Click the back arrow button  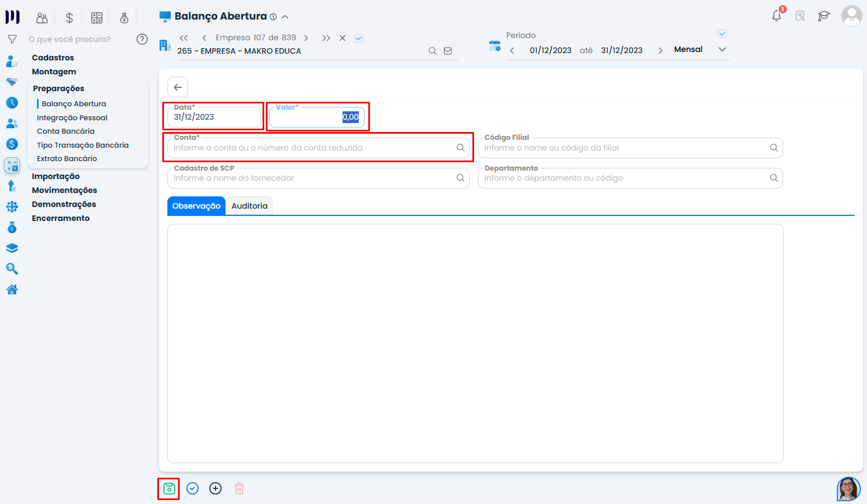[x=178, y=87]
